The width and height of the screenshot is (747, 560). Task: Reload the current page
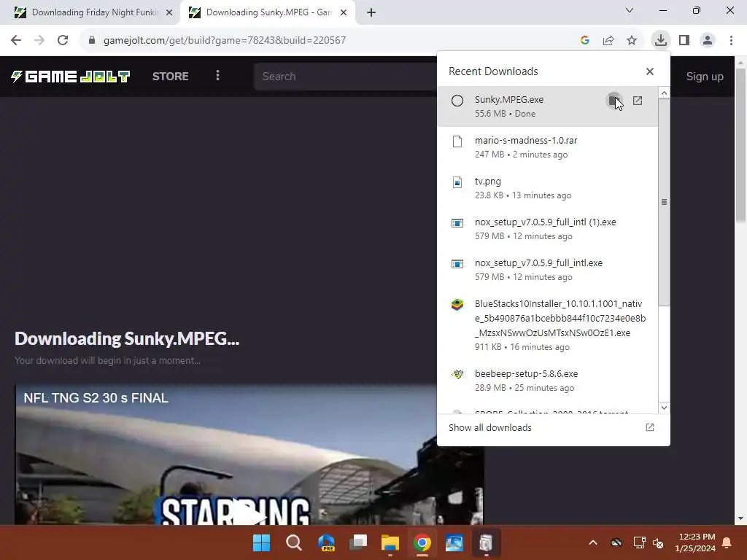tap(63, 40)
